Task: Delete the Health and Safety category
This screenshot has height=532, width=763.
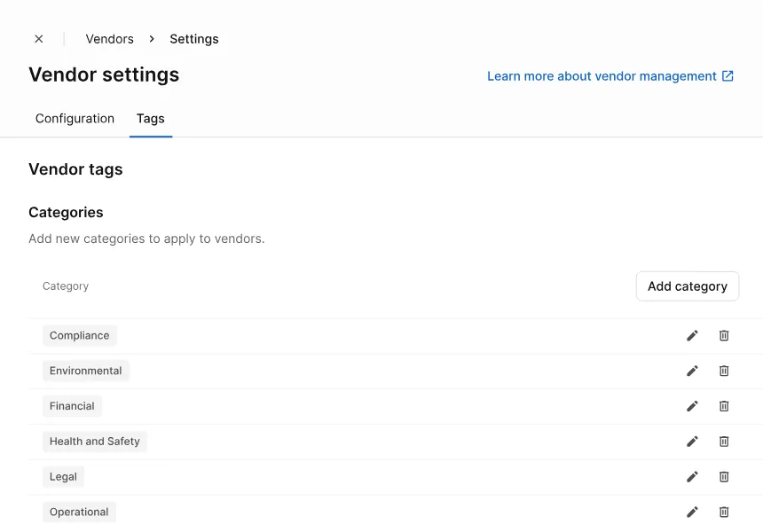Action: (724, 442)
